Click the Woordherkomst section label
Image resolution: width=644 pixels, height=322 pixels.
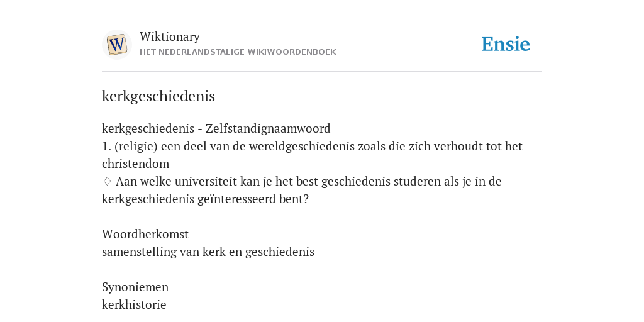(145, 234)
